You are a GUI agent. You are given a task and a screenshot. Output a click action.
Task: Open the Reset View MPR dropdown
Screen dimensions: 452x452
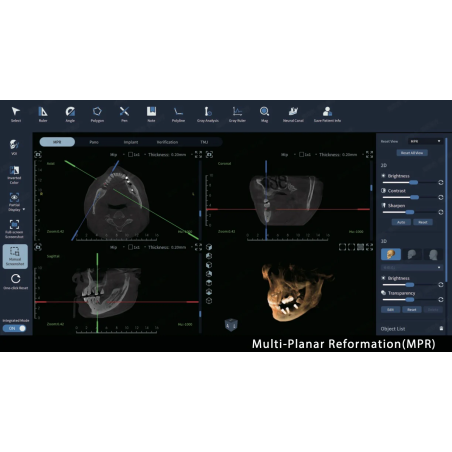425,141
